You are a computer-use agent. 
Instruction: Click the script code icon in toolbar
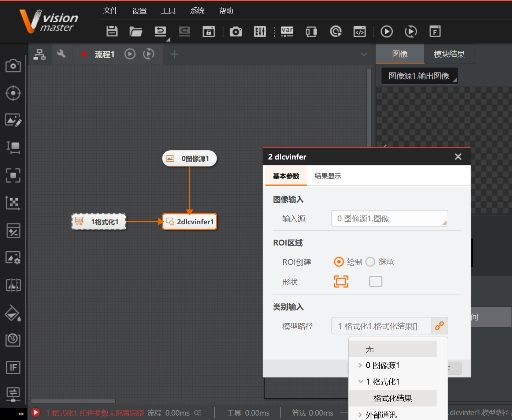(359, 31)
